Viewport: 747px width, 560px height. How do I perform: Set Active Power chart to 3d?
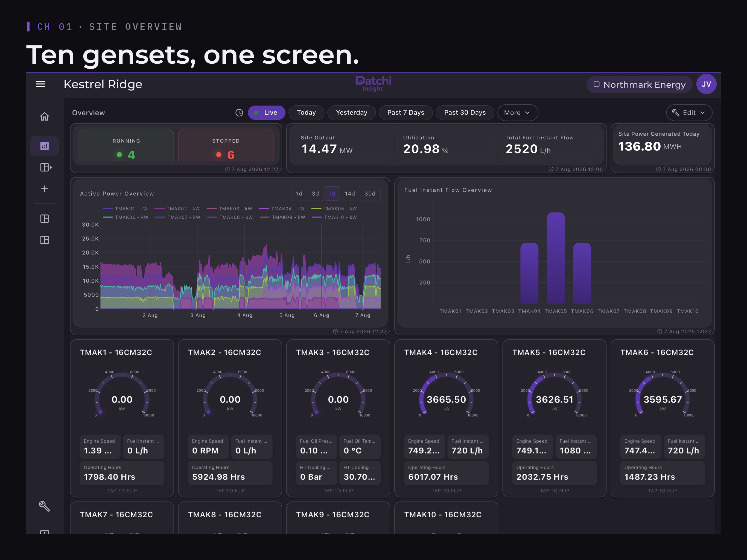[316, 194]
